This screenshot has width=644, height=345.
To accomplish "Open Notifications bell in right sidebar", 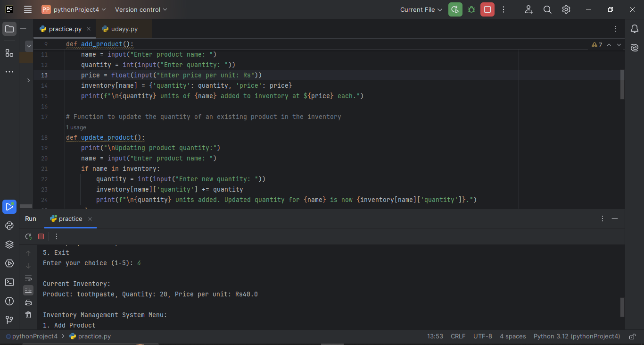I will 635,29.
